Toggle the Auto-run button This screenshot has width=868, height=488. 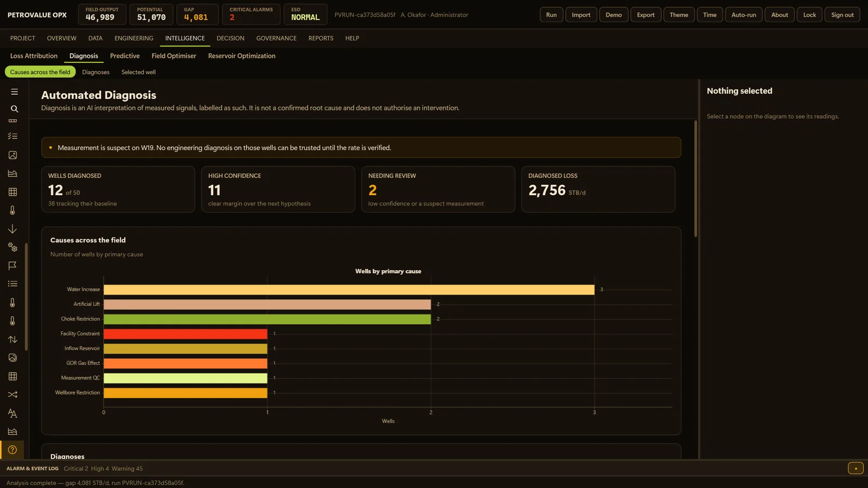coord(744,15)
